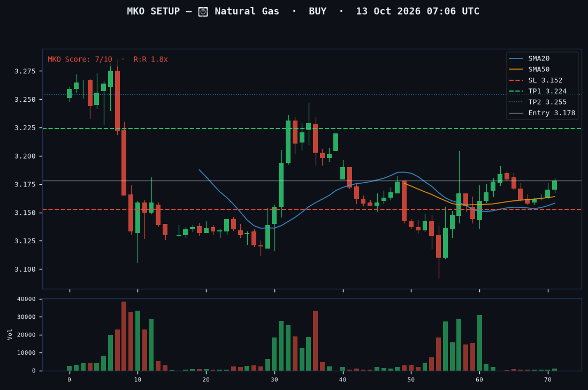Image resolution: width=588 pixels, height=390 pixels.
Task: Click the 3.225 price axis label
Action: coord(25,128)
